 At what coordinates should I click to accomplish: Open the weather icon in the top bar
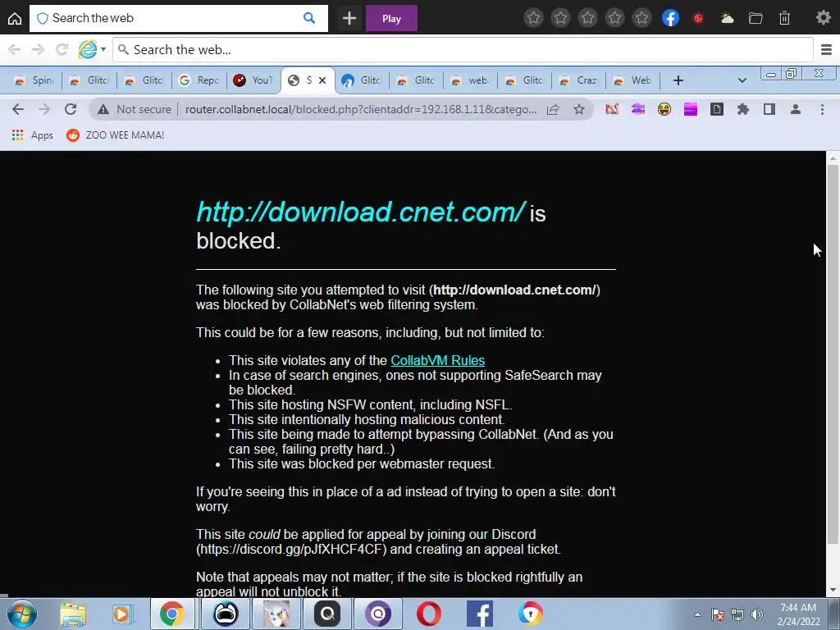pos(727,18)
